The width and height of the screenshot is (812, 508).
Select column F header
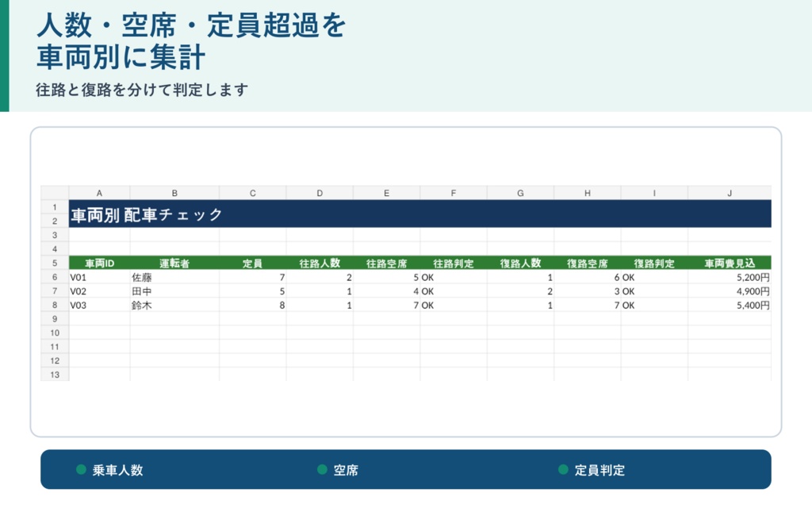[453, 193]
